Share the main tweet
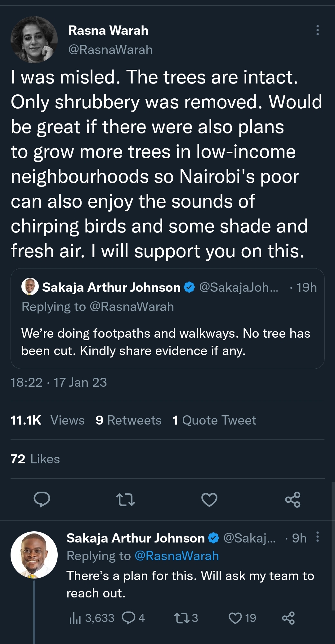Screen dimensions: 335x644 click(x=293, y=500)
